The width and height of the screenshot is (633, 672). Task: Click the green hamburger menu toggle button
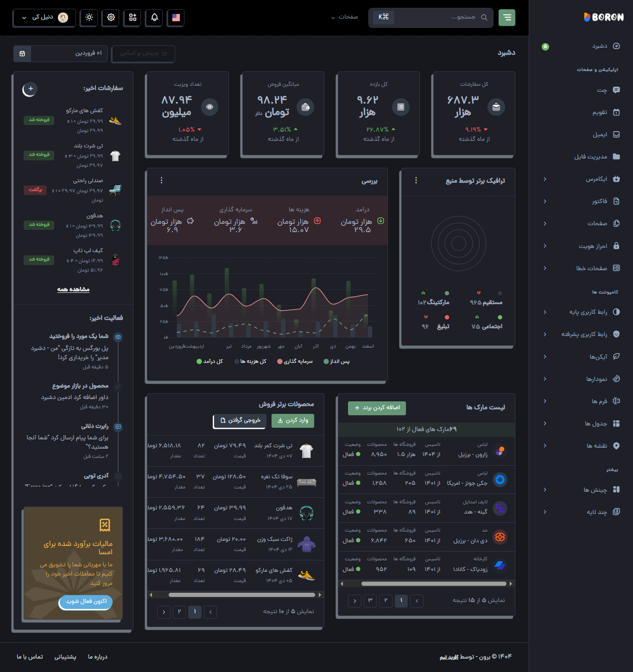(507, 18)
